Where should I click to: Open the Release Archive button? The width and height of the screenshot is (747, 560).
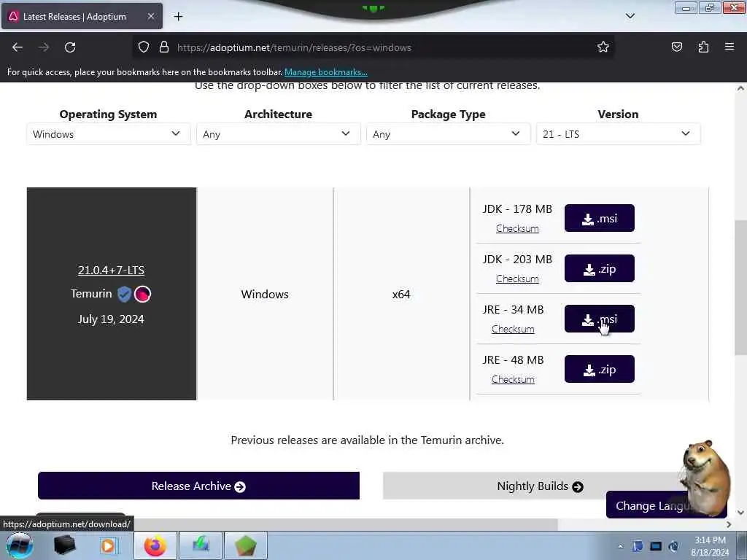tap(198, 486)
